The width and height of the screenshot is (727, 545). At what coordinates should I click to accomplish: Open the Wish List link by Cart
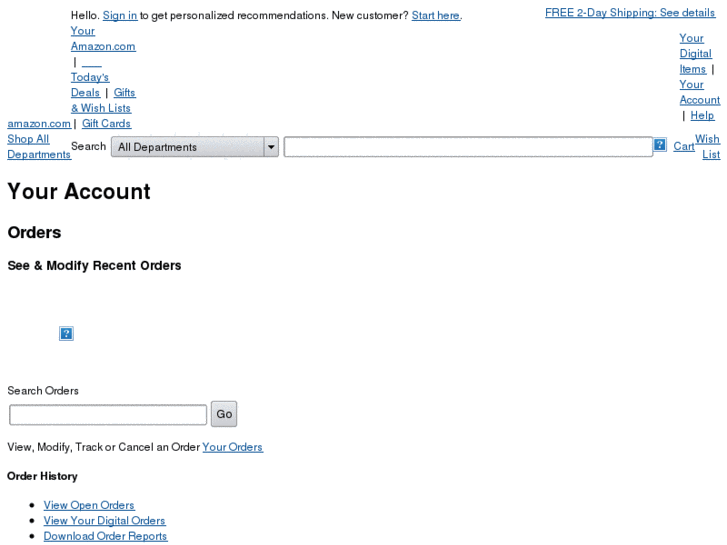click(708, 147)
